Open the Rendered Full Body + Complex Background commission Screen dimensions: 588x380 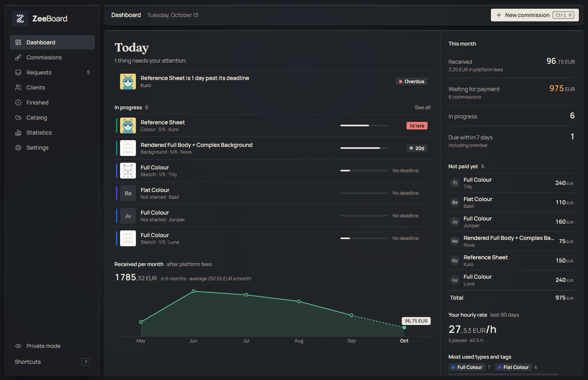point(273,148)
